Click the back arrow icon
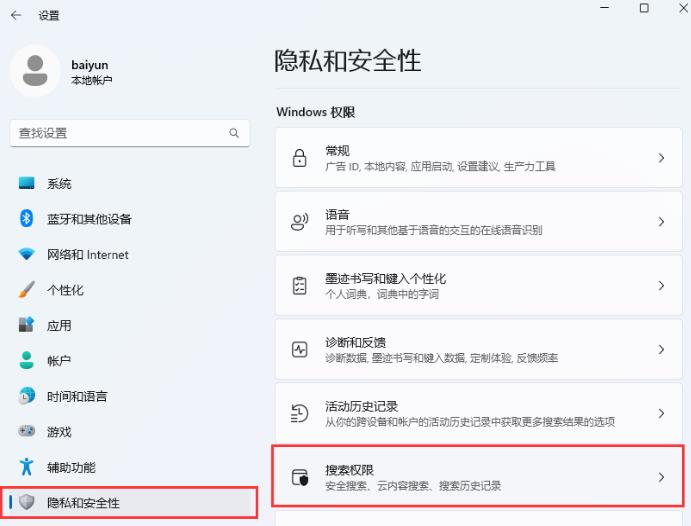This screenshot has height=526, width=691. click(16, 15)
